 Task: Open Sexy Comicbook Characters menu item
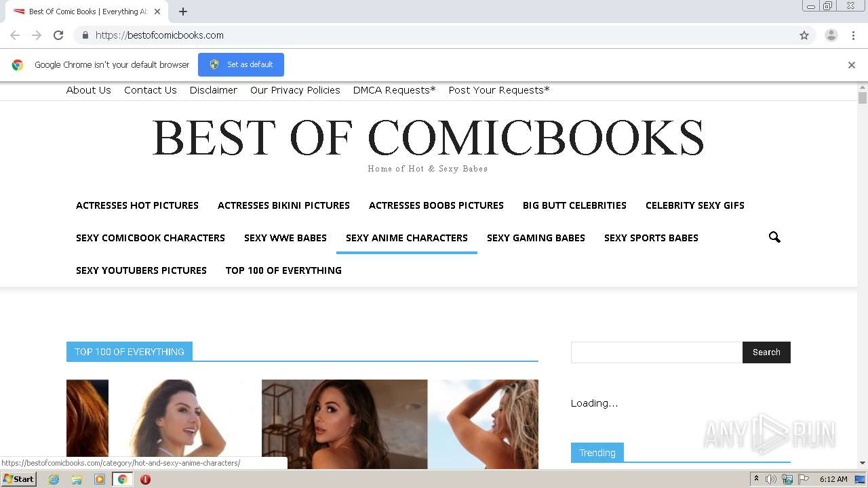pyautogui.click(x=151, y=238)
